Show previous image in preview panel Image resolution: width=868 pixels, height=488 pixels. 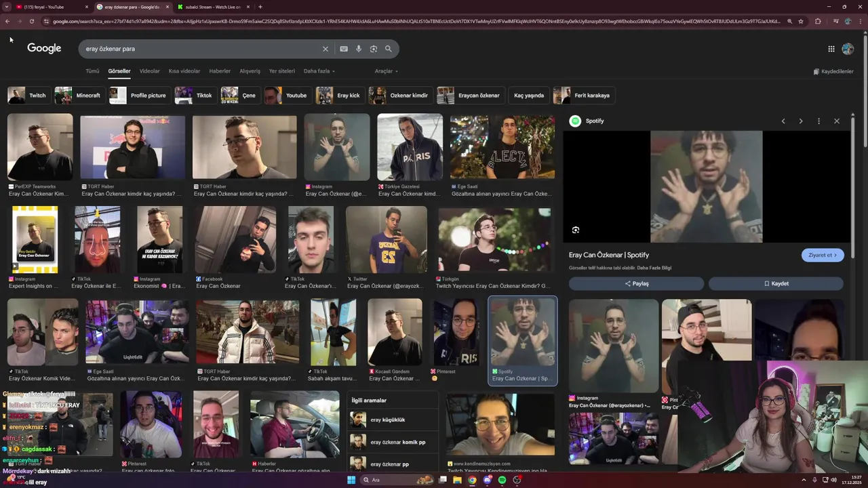coord(783,121)
